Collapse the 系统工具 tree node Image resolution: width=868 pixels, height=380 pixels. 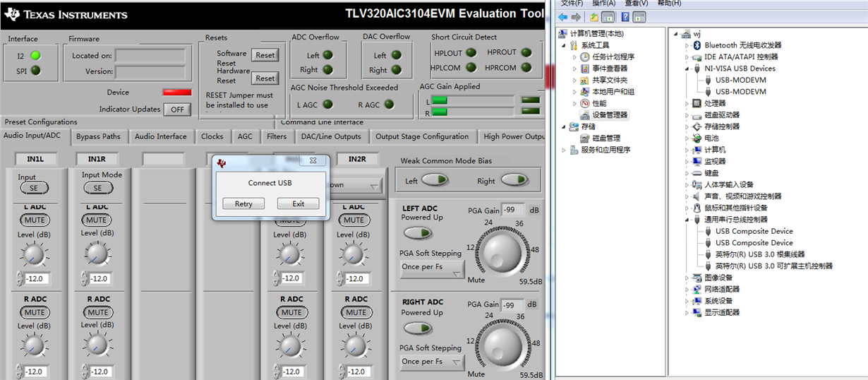[563, 45]
